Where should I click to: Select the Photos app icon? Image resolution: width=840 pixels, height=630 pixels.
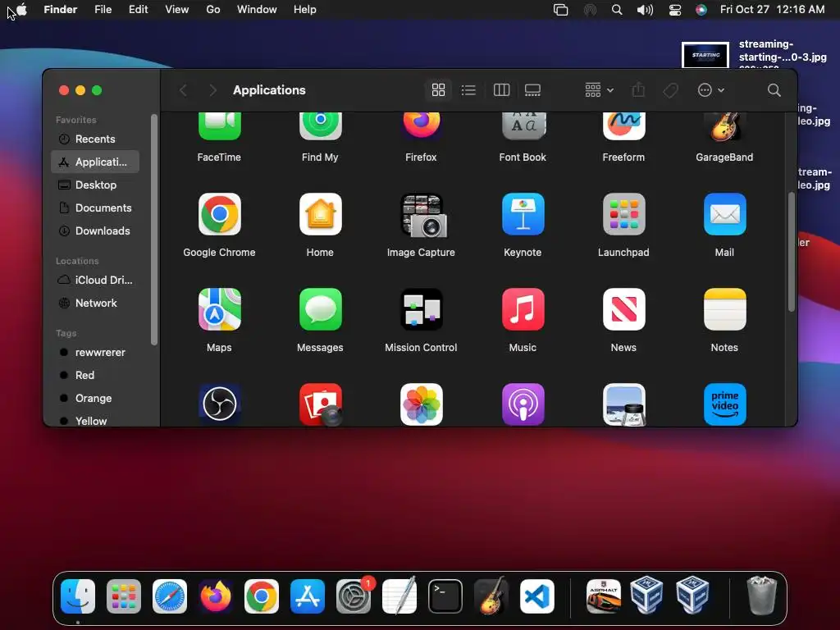421,404
